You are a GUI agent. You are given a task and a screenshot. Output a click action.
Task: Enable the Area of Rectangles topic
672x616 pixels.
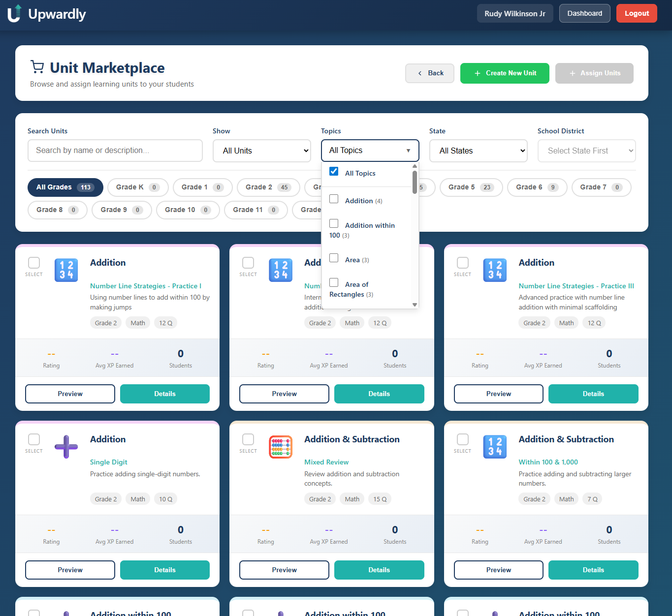coord(334,282)
